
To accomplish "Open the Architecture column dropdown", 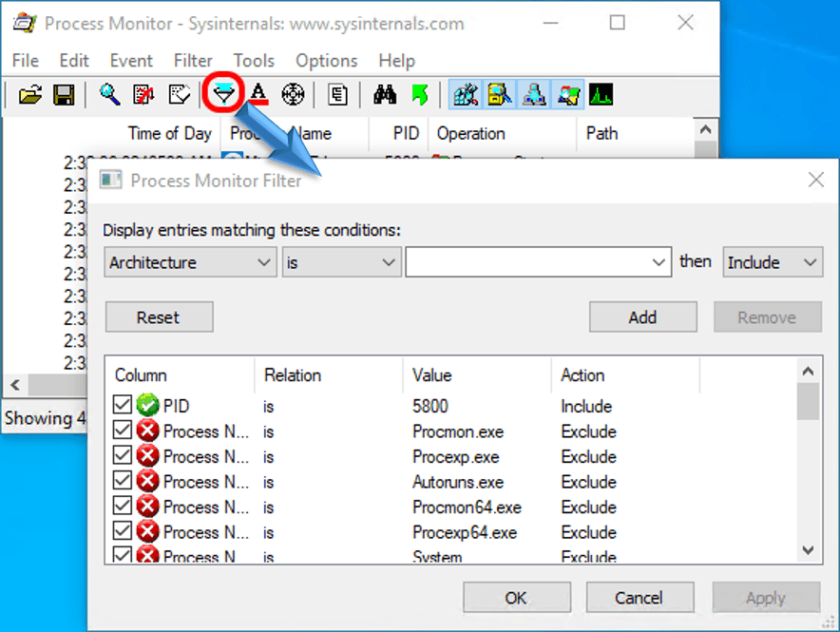I will point(190,262).
